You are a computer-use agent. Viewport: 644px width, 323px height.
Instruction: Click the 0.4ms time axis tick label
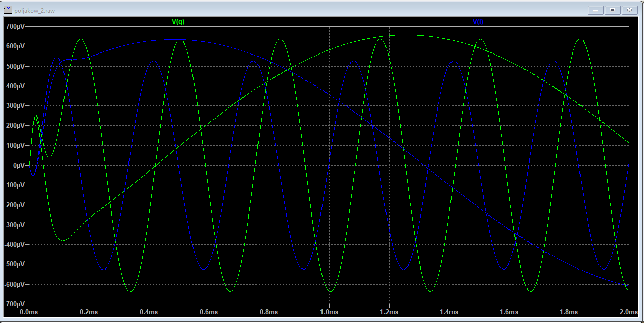coord(149,313)
